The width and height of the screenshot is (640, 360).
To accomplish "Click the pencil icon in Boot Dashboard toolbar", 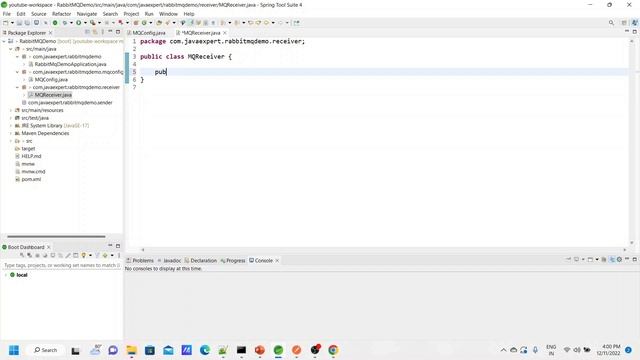I will 68,256.
